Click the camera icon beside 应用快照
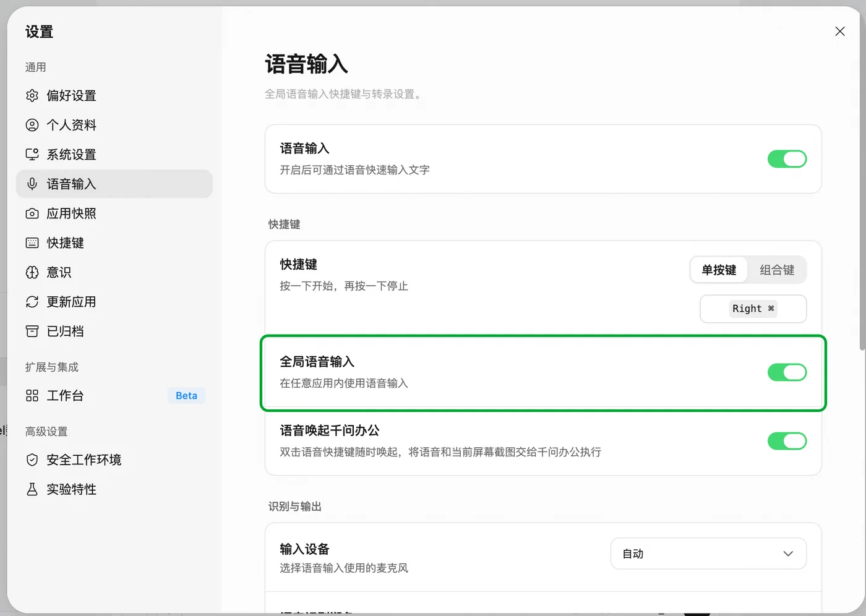Screen dimensions: 866x616 [x=32, y=213]
